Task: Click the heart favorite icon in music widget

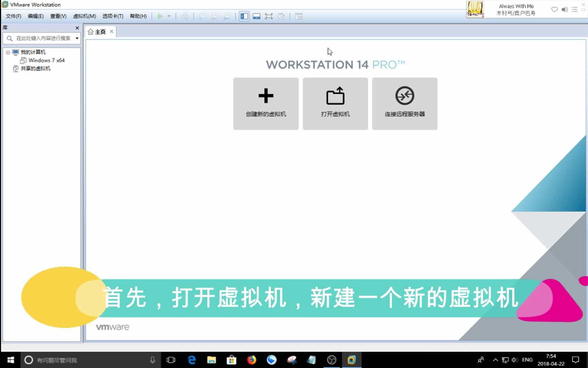Action: [x=554, y=10]
